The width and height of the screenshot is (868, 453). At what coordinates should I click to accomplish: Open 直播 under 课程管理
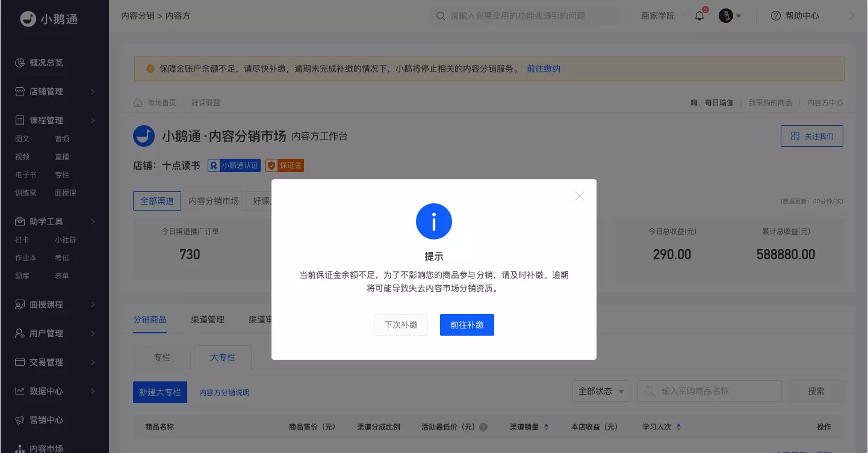click(62, 157)
